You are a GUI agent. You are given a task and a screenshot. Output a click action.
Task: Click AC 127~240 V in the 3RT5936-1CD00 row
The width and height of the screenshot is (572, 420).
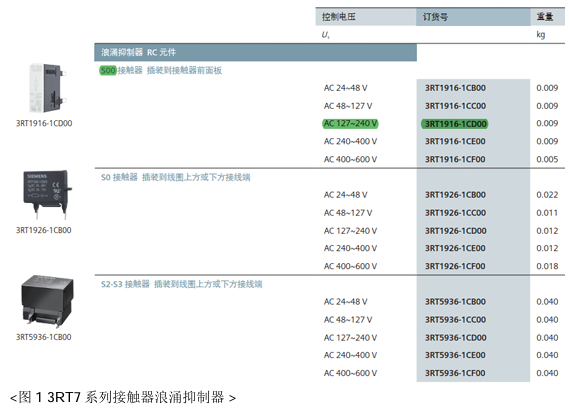(350, 338)
